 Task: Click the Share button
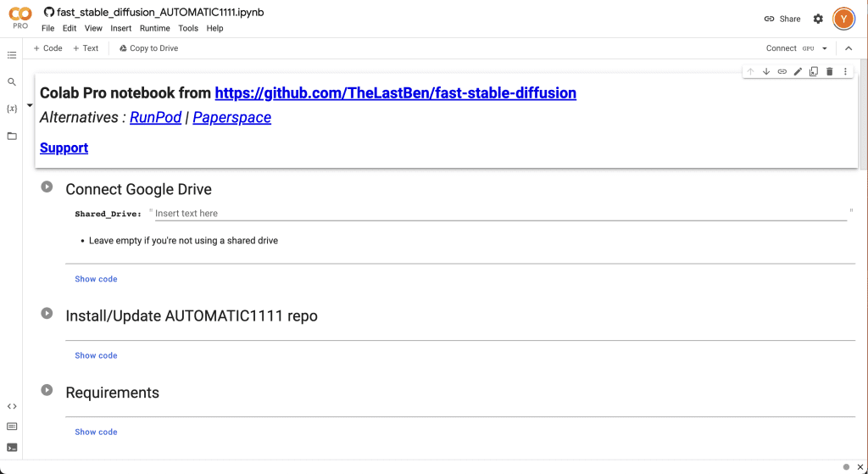[782, 19]
